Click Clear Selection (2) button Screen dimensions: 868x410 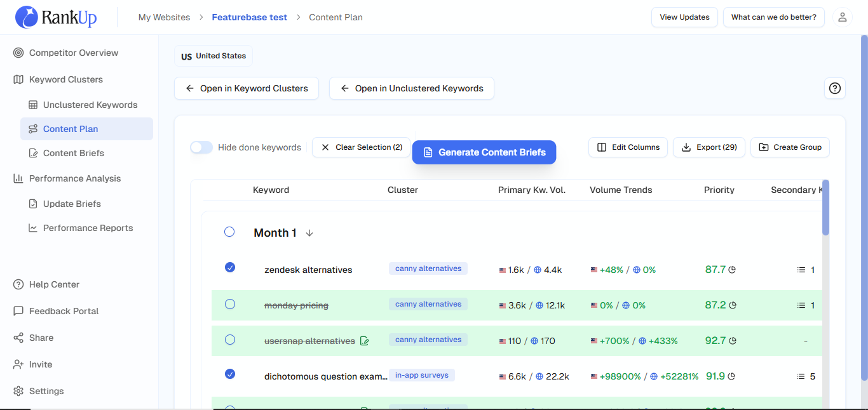pyautogui.click(x=361, y=147)
